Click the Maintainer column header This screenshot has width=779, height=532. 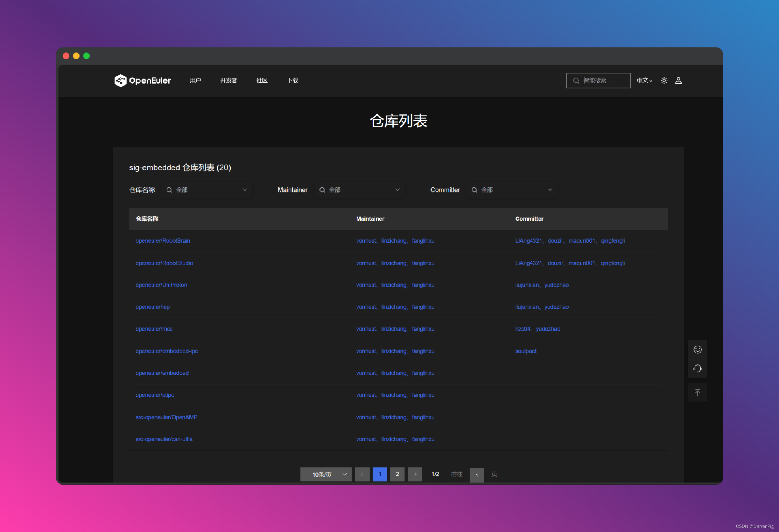[370, 219]
